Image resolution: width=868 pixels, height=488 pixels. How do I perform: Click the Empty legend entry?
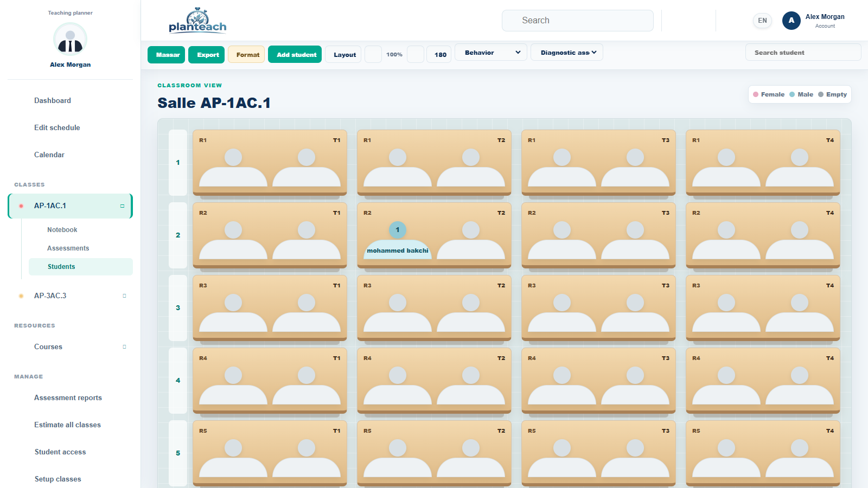(x=833, y=95)
